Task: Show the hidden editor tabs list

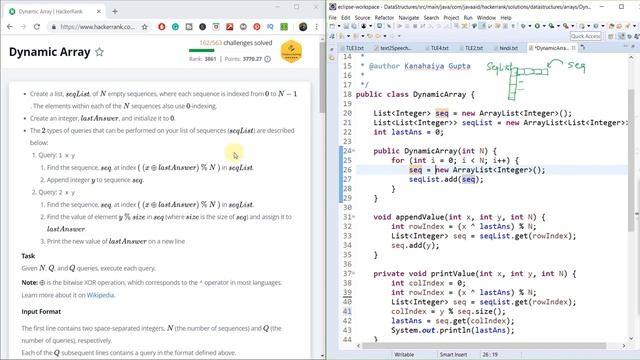Action: (582, 48)
